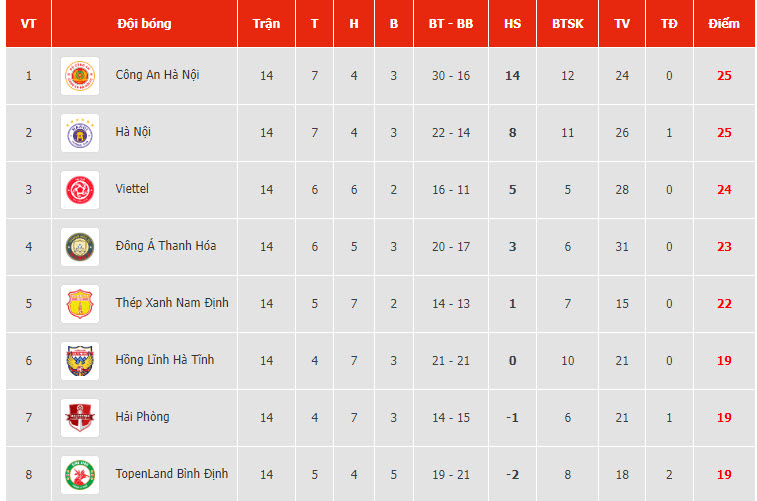Click the BT - BB column header
Screen dimensions: 757x501
click(x=451, y=23)
